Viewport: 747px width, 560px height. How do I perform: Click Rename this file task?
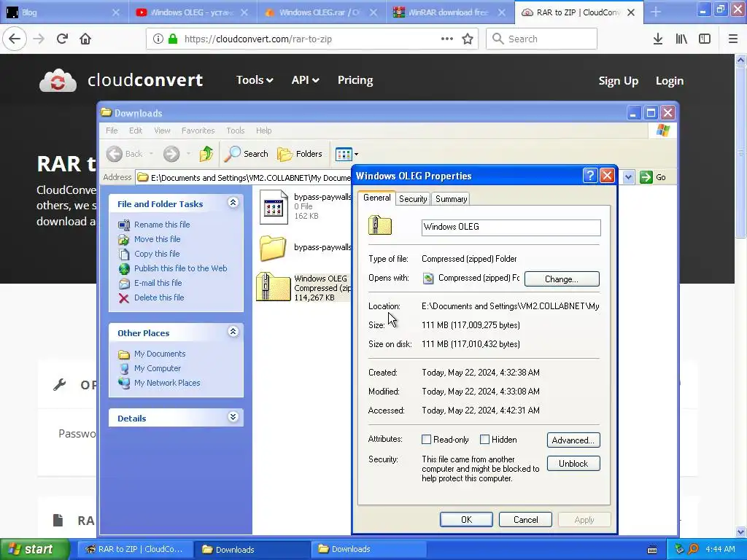click(162, 225)
